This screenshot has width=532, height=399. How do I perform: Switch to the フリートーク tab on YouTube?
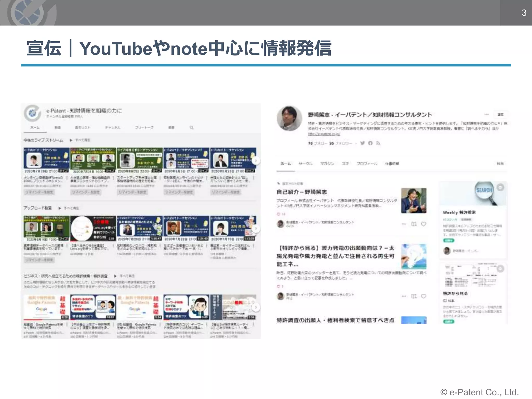click(144, 128)
